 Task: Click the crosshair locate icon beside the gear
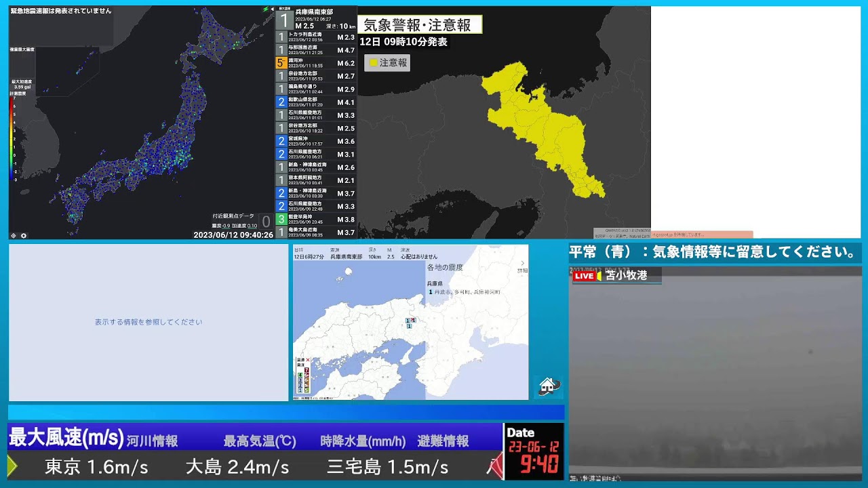(x=14, y=235)
